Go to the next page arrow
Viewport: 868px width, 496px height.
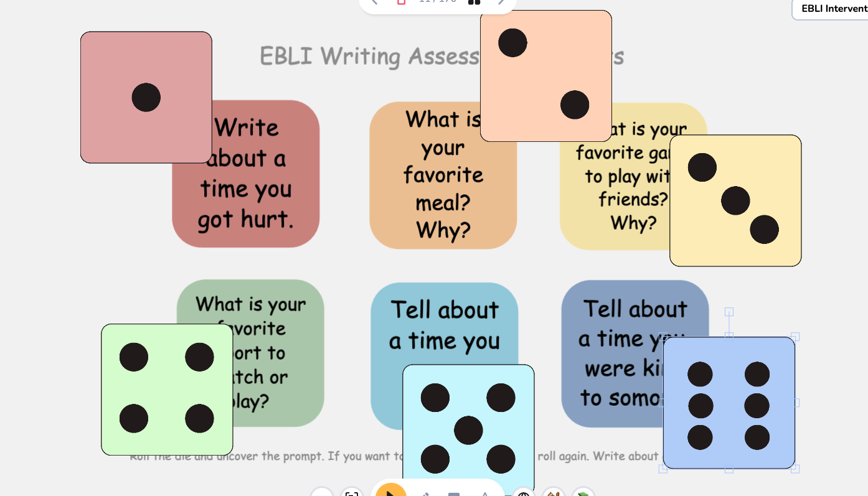tap(501, 2)
